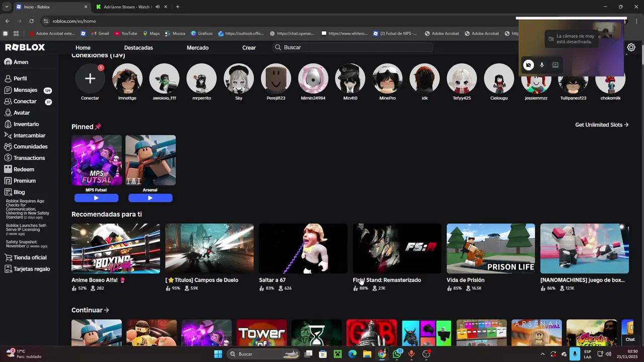The width and height of the screenshot is (644, 362).
Task: Open the YouTube bookmark
Action: tap(126, 34)
